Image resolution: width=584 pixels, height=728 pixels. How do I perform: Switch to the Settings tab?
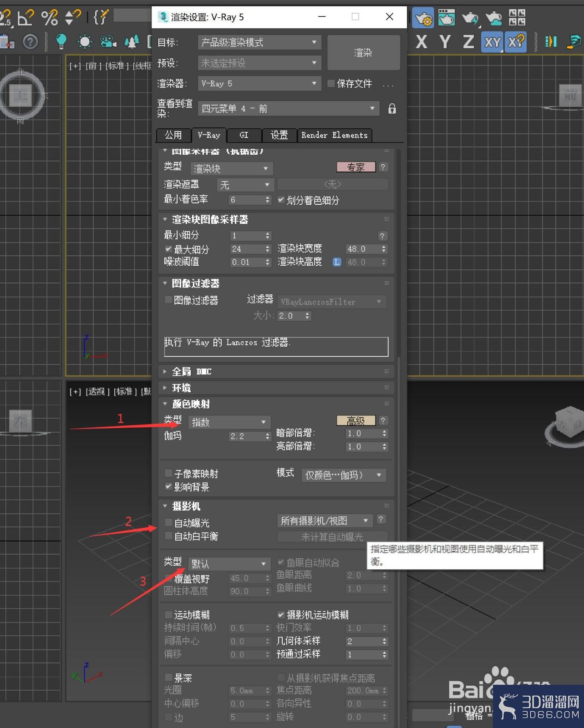point(279,135)
